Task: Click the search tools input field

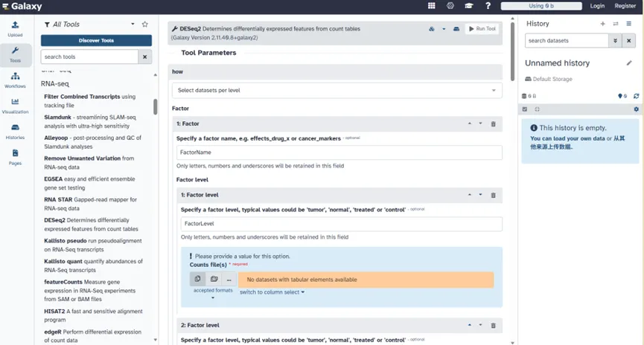Action: click(89, 57)
